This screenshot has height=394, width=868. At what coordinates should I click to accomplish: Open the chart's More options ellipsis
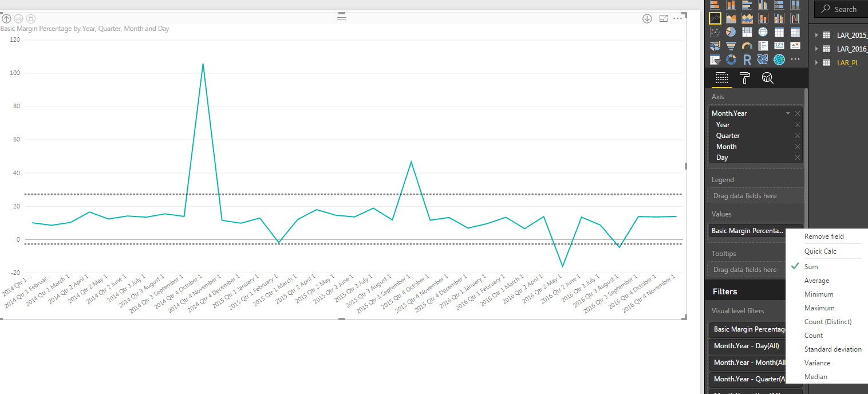[x=678, y=18]
